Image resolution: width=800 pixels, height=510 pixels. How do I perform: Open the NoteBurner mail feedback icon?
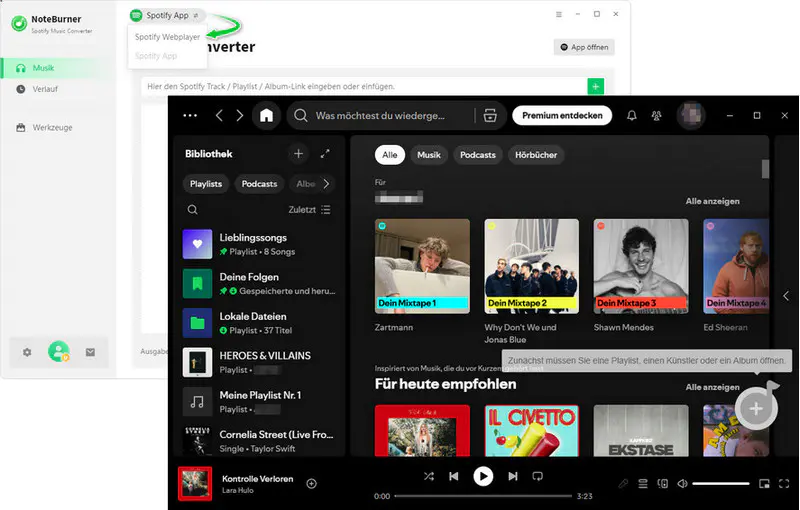(90, 352)
